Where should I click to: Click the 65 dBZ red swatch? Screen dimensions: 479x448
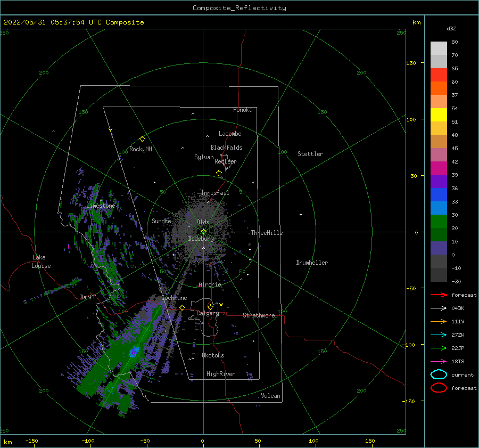tap(439, 75)
